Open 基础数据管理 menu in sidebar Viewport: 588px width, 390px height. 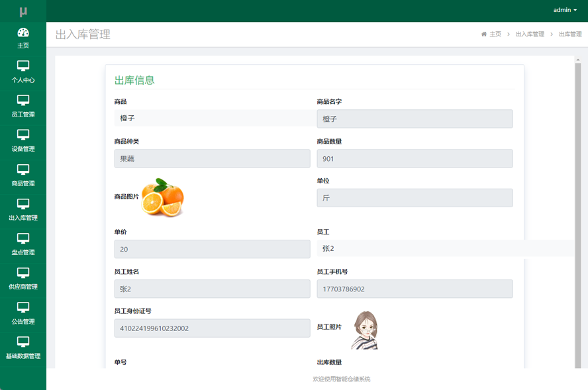coord(23,347)
